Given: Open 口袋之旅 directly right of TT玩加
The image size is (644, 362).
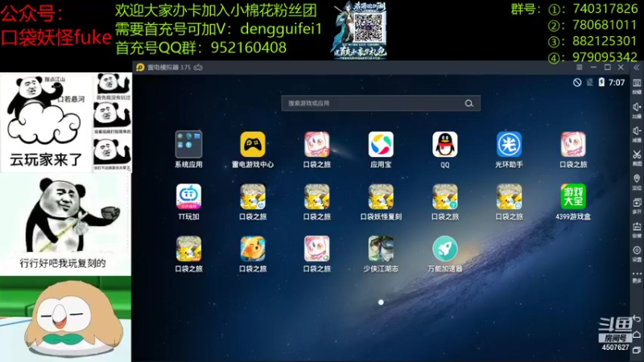Looking at the screenshot, I should point(253,196).
